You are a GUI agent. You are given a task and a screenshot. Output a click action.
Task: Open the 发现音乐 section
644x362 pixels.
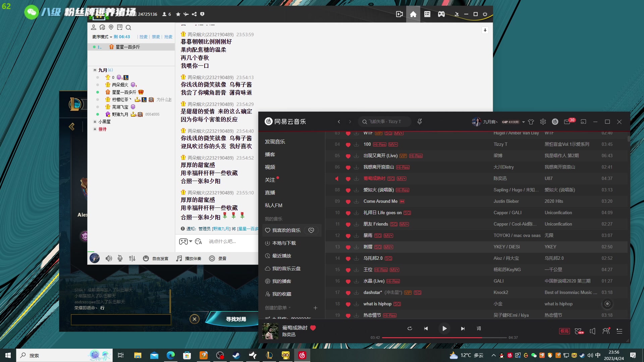pyautogui.click(x=276, y=141)
